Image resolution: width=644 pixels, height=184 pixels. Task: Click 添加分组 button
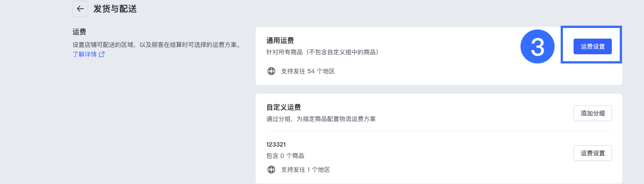click(x=592, y=113)
